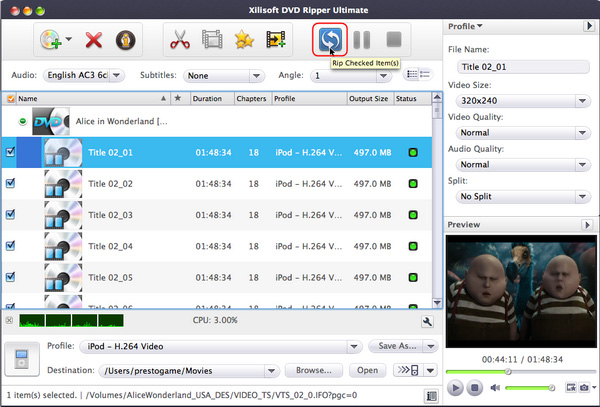Click the transfer to device icon
600x407 pixels.
(x=408, y=370)
